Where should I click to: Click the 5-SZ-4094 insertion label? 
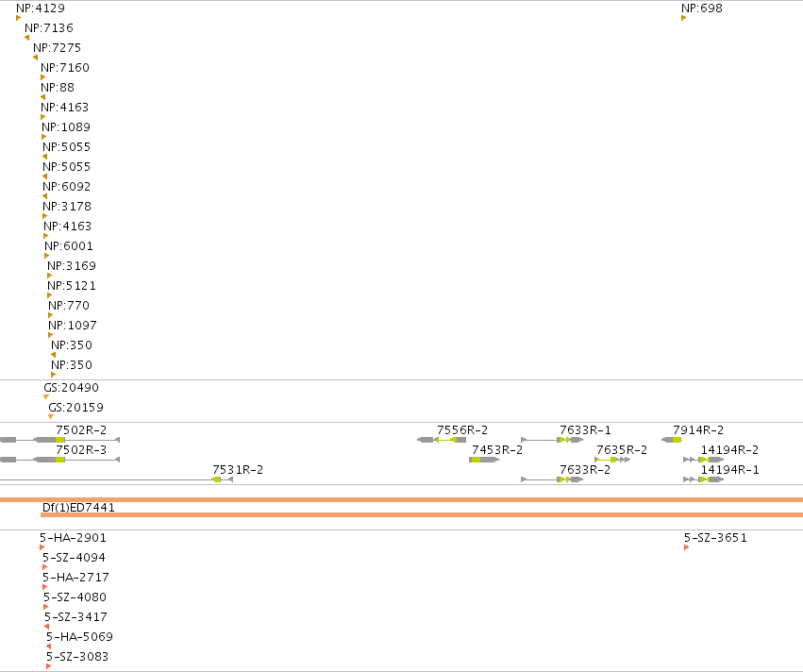[74, 557]
